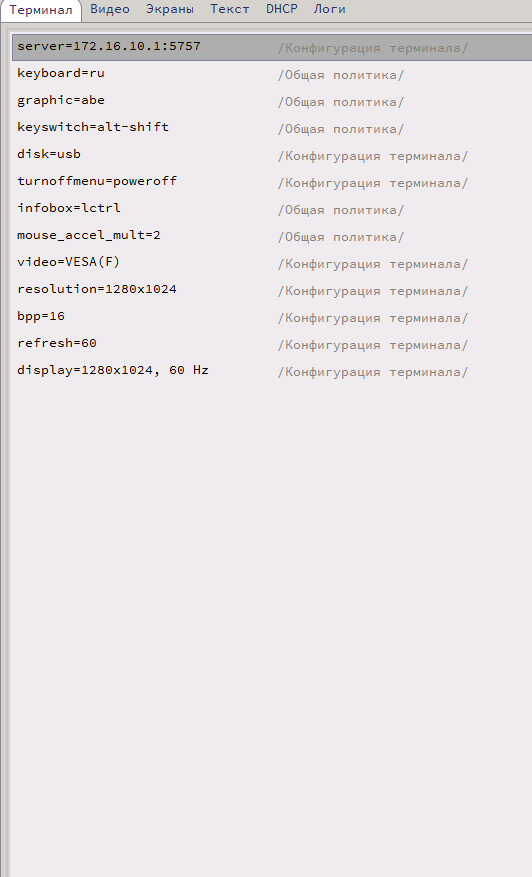Select the refresh=60 entry
The height and width of the screenshot is (877, 532).
[x=272, y=343]
